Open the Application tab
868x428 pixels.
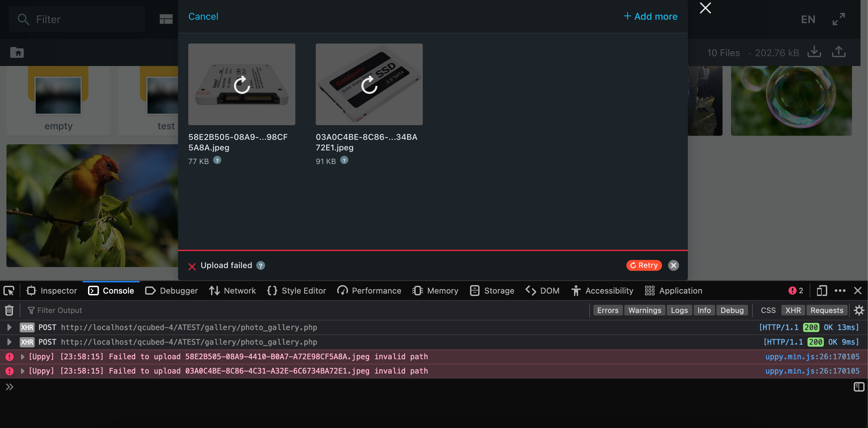pos(674,291)
